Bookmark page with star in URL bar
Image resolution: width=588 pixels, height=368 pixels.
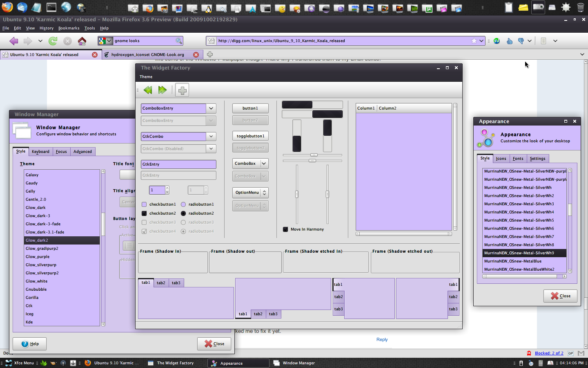[x=474, y=41]
